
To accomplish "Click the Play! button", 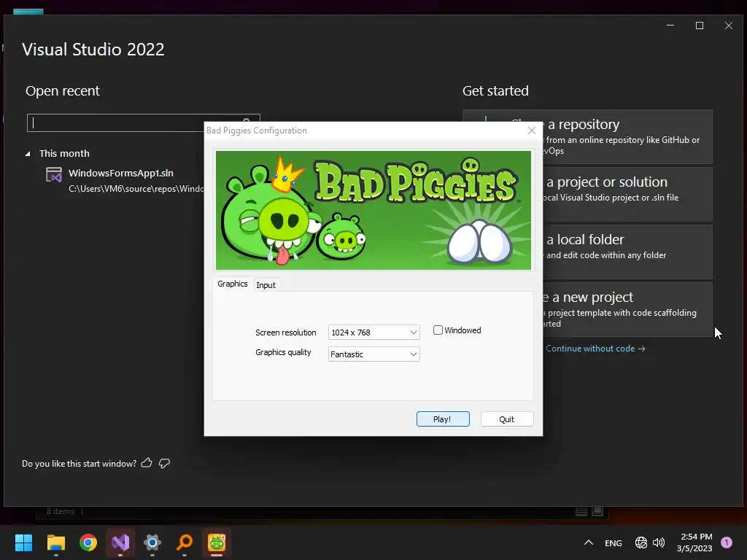I will (x=443, y=419).
